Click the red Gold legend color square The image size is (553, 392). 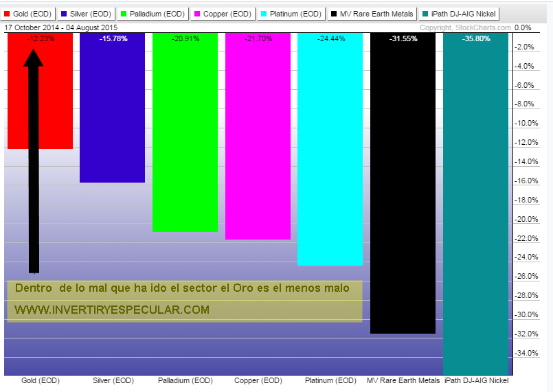click(x=7, y=13)
